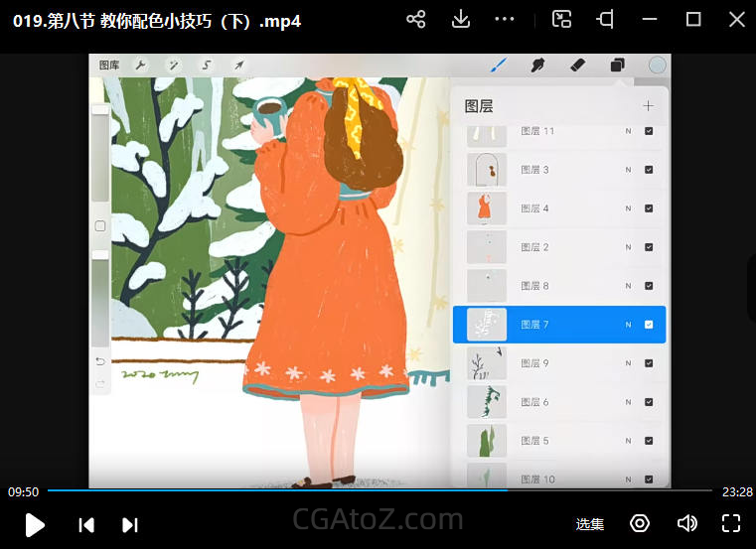756x549 pixels.
Task: Add a new layer with plus button
Action: tap(648, 106)
